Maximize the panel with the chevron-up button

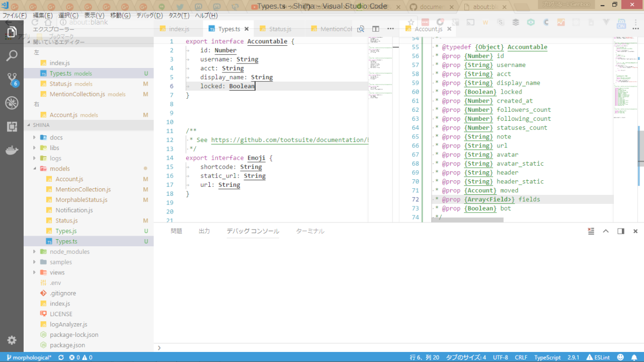(x=606, y=231)
